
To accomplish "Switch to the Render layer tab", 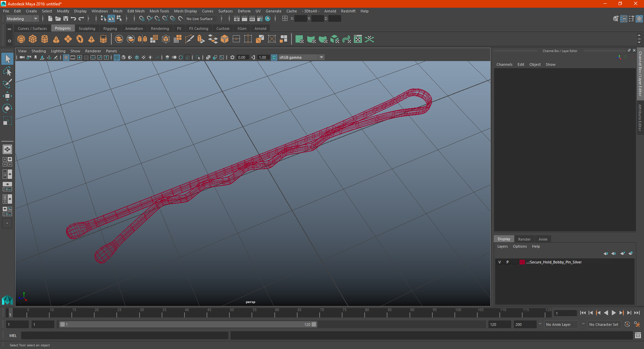I will click(524, 239).
